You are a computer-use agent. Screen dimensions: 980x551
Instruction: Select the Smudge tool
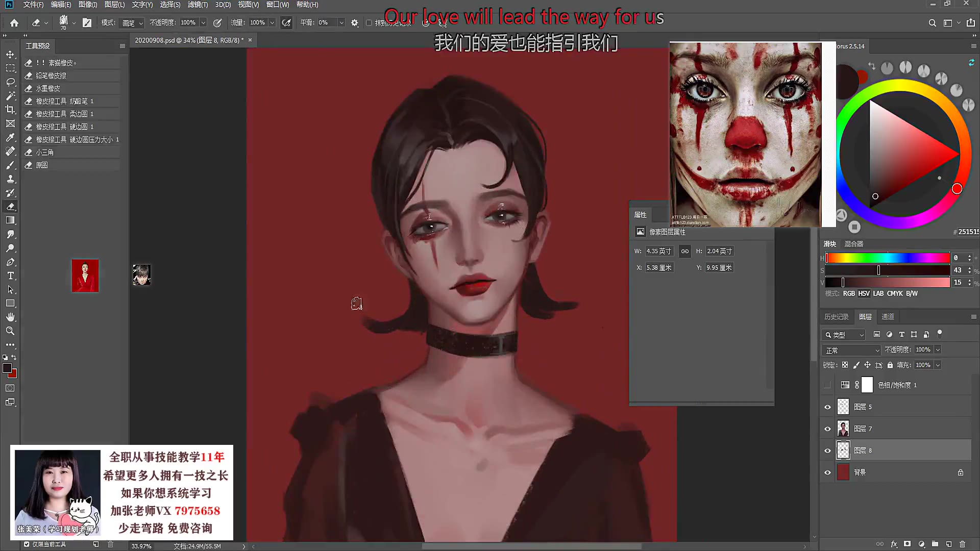coord(10,234)
